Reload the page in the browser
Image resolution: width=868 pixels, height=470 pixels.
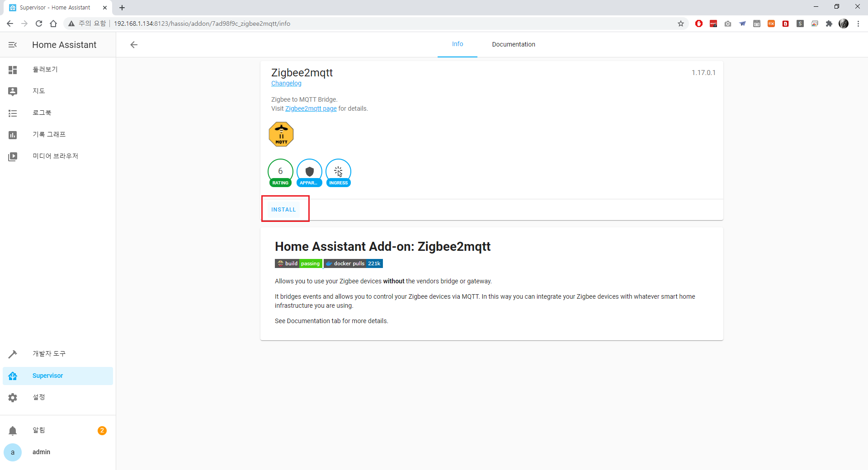pos(39,23)
